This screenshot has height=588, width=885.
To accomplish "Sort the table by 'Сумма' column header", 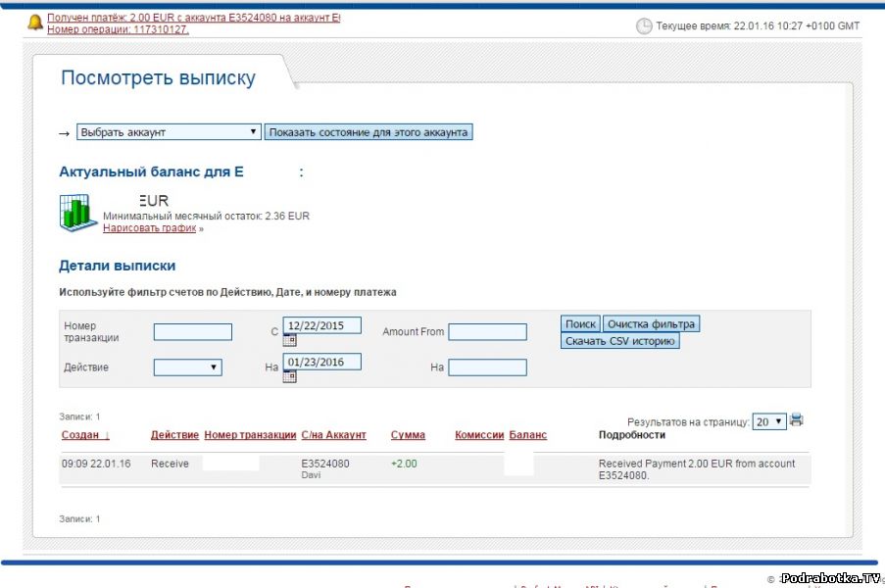I will tap(408, 435).
